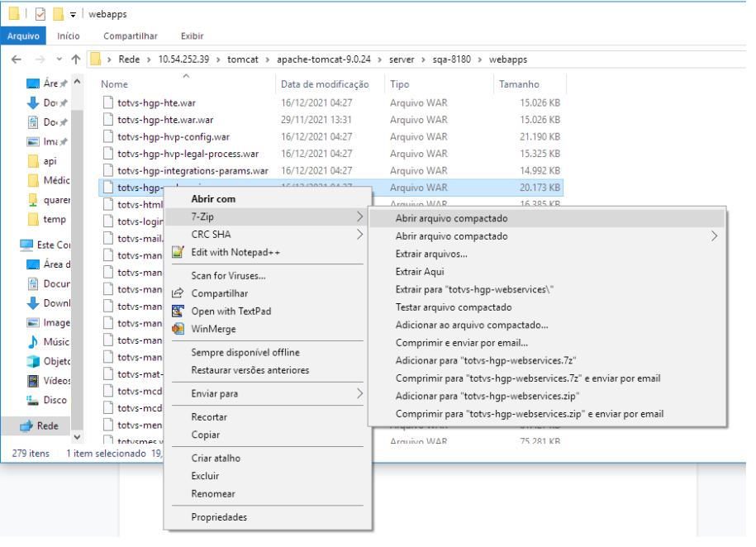
Task: Select Extrair arquivos... in 7-Zip submenu
Action: pyautogui.click(x=547, y=254)
